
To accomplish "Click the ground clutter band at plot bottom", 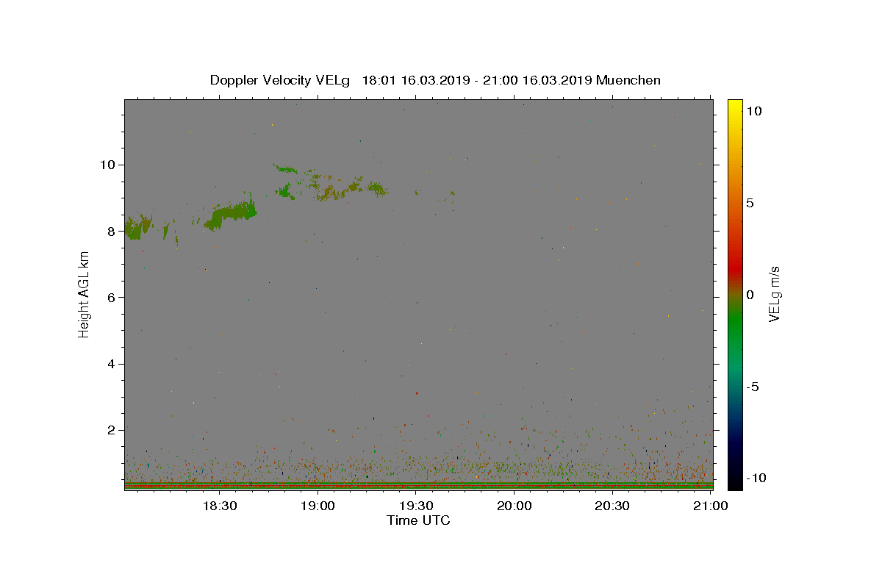I will pyautogui.click(x=418, y=485).
